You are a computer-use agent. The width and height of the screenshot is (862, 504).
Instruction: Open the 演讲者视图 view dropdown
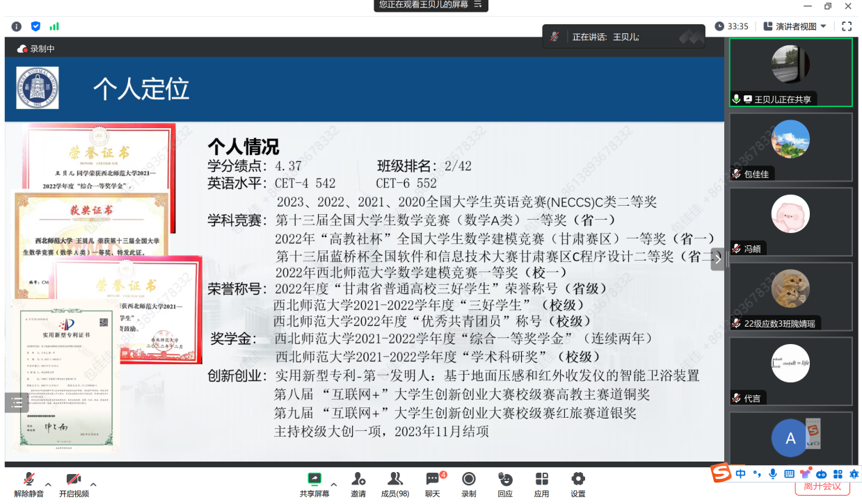795,26
